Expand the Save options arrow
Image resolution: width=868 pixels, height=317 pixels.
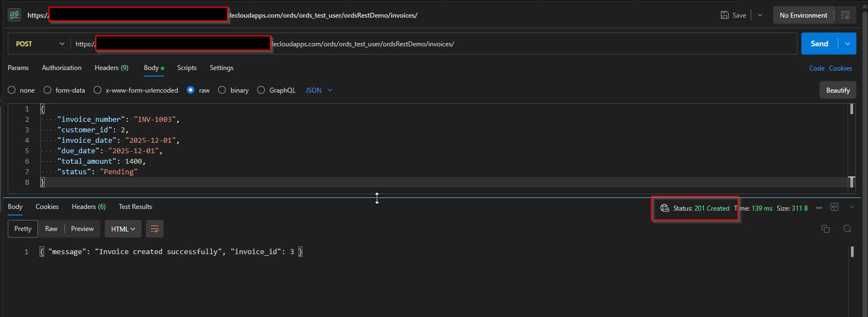[x=760, y=15]
